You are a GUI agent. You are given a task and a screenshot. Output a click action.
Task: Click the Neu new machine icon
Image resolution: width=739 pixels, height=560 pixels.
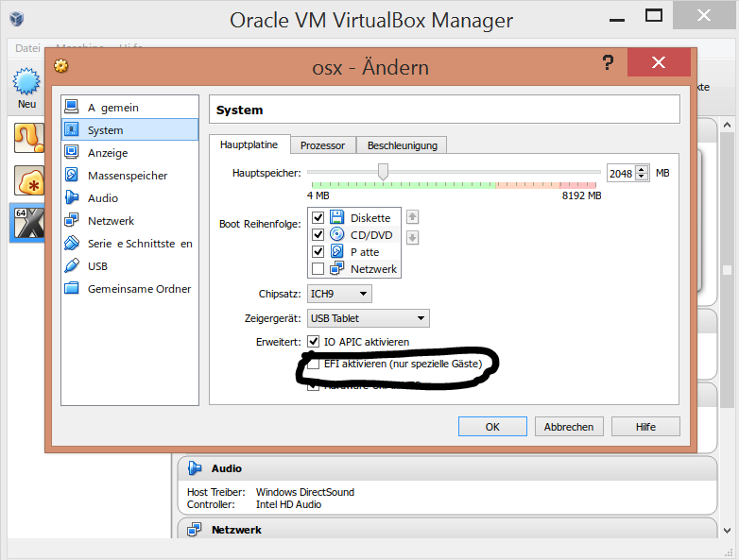coord(26,81)
